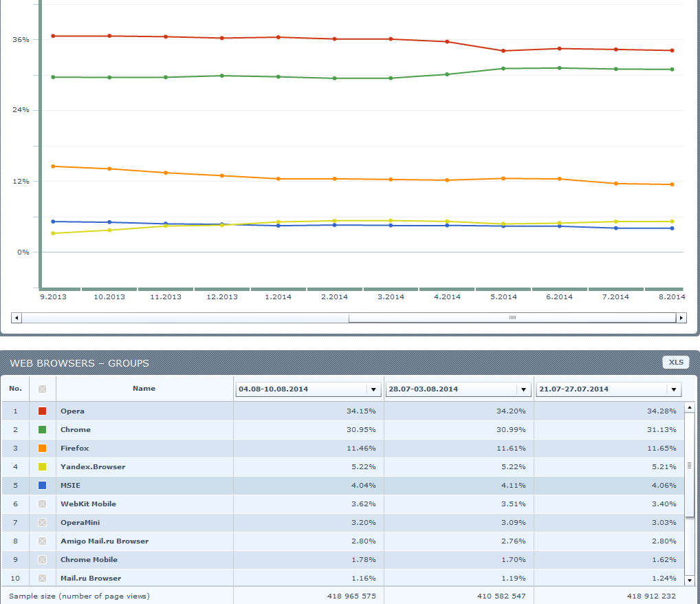Click chart scrollbar right arrow
The width and height of the screenshot is (700, 604).
[x=681, y=318]
